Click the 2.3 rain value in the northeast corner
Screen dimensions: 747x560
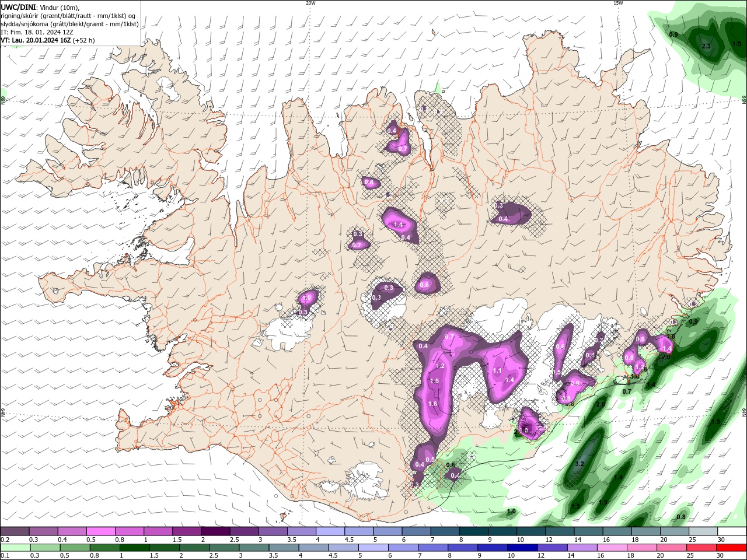[706, 46]
